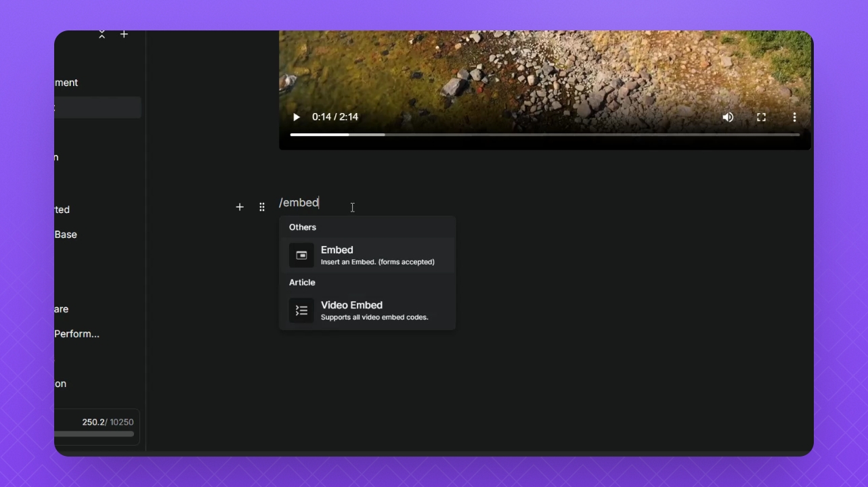The image size is (868, 487).
Task: Choose Video Embed under Article
Action: coord(367,310)
